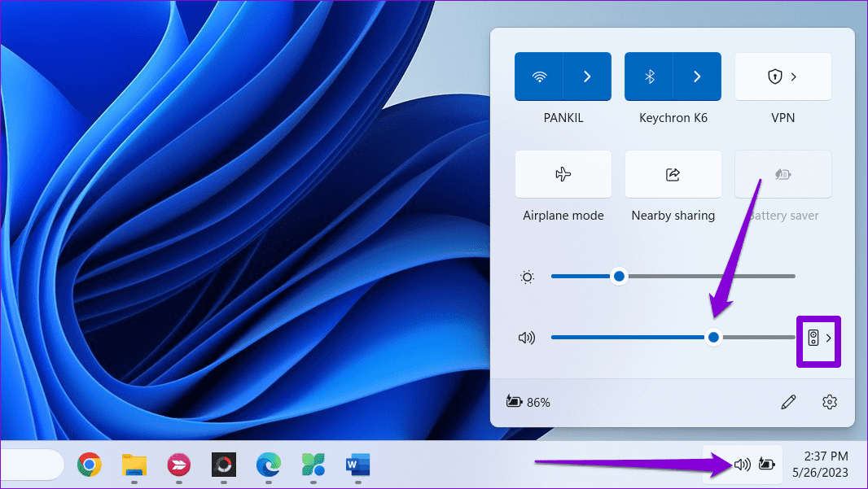Click the VPN label text
Viewport: 868px width, 489px height.
pyautogui.click(x=783, y=118)
